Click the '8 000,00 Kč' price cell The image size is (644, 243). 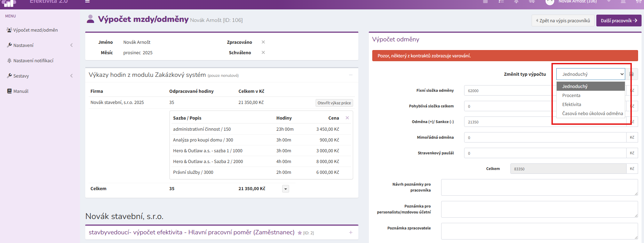coord(327,161)
